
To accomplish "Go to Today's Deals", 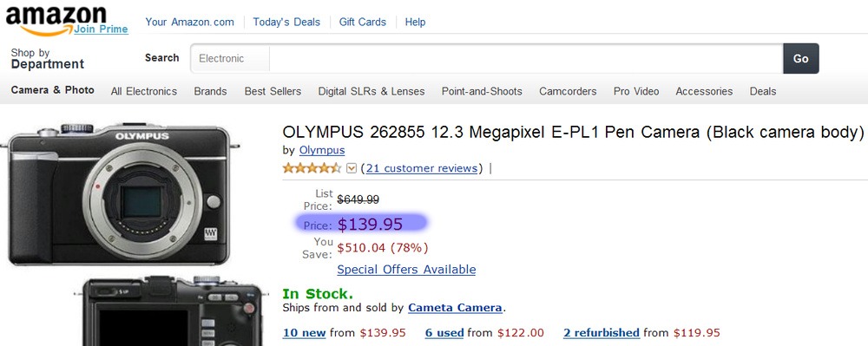I will (286, 22).
